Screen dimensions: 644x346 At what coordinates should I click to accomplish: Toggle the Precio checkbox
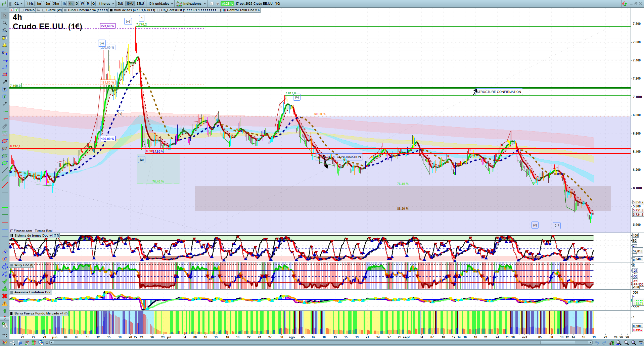(x=22, y=10)
